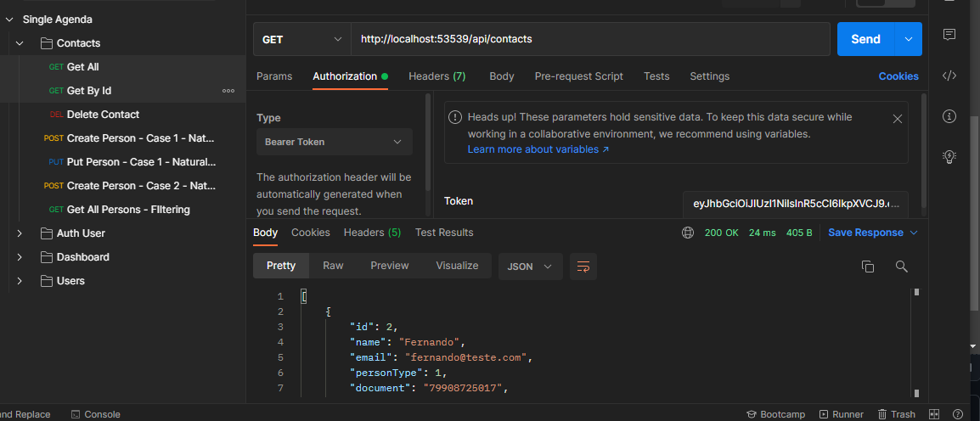Open the Test Results tab
The width and height of the screenshot is (980, 421).
pos(444,233)
